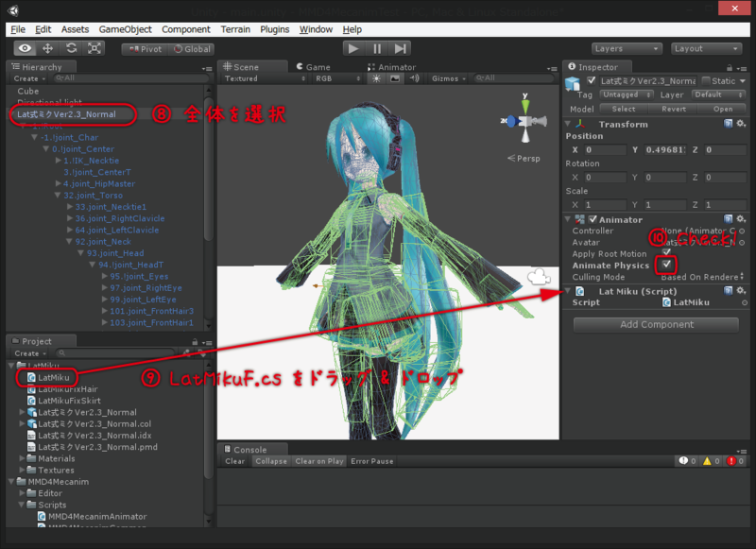Image resolution: width=756 pixels, height=549 pixels.
Task: Toggle Global handle rotation
Action: [x=192, y=49]
